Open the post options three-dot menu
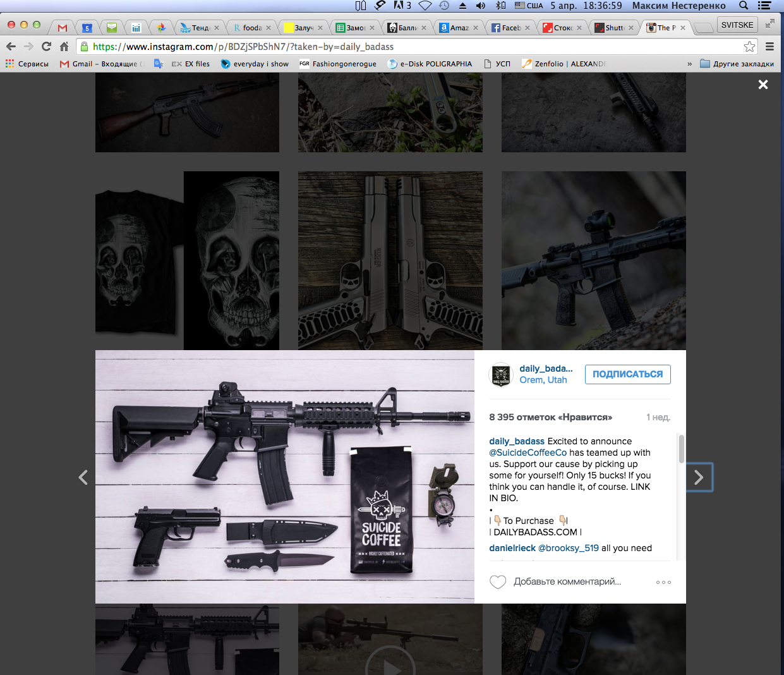 coord(663,582)
